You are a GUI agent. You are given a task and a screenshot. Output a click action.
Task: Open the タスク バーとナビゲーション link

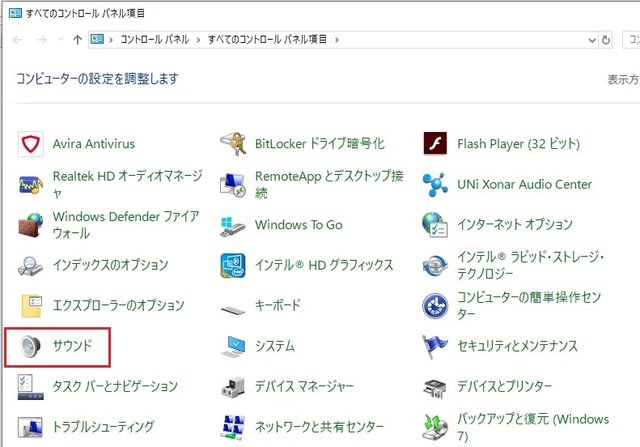pyautogui.click(x=115, y=386)
